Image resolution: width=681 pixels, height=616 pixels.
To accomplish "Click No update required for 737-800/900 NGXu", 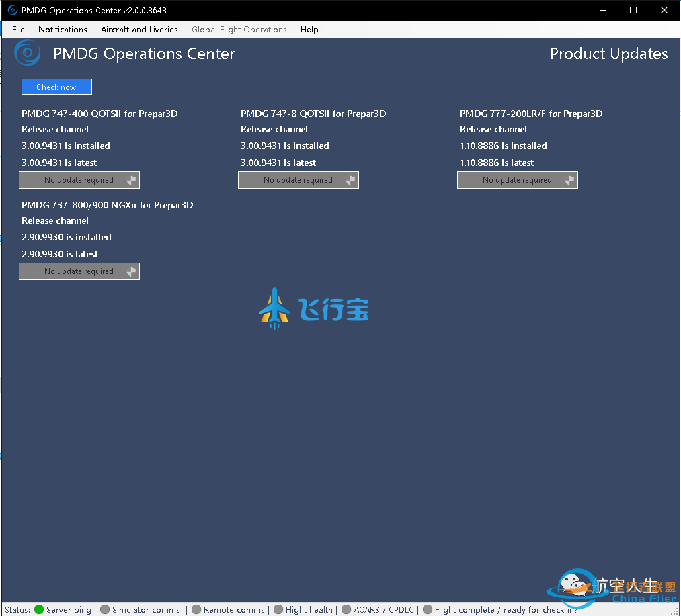I will pos(79,271).
